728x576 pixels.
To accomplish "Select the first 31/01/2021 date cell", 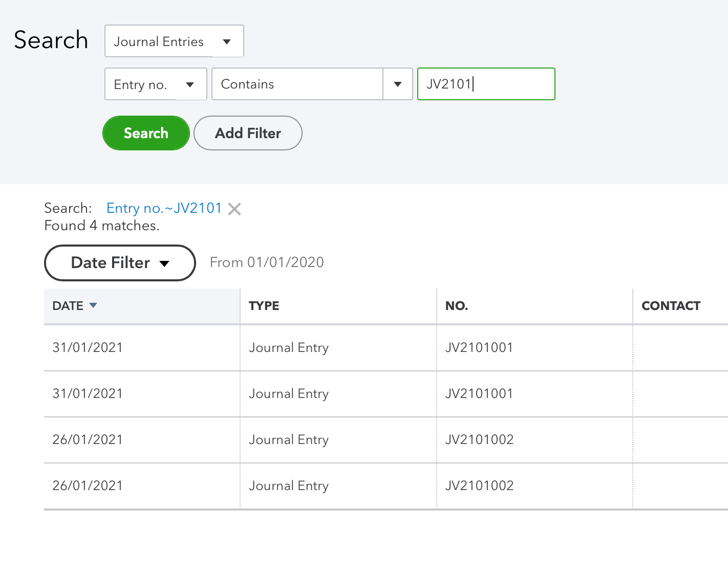I will coord(88,348).
